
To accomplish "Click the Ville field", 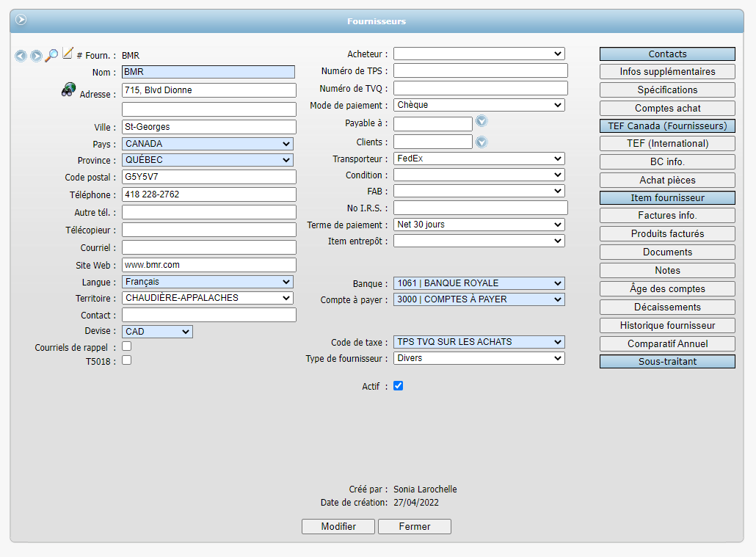I will (x=208, y=127).
